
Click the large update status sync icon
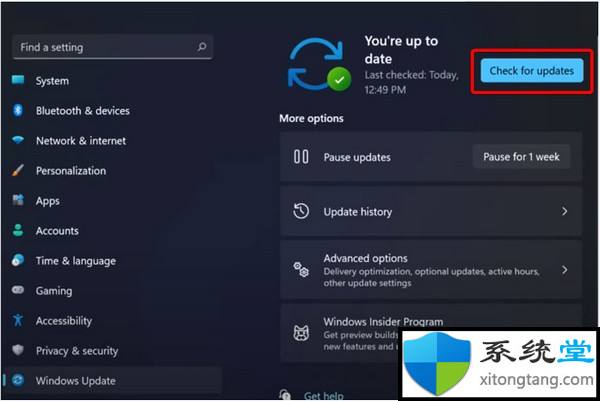pyautogui.click(x=319, y=64)
